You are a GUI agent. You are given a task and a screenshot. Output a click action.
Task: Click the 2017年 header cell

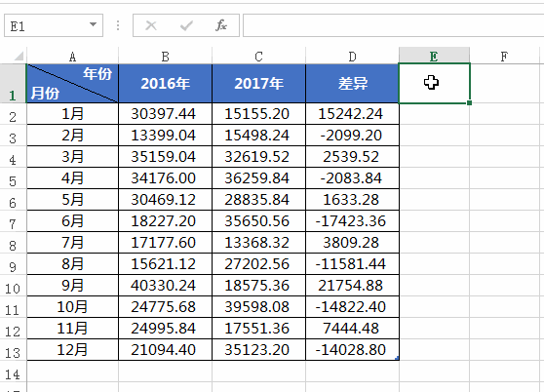pyautogui.click(x=258, y=84)
